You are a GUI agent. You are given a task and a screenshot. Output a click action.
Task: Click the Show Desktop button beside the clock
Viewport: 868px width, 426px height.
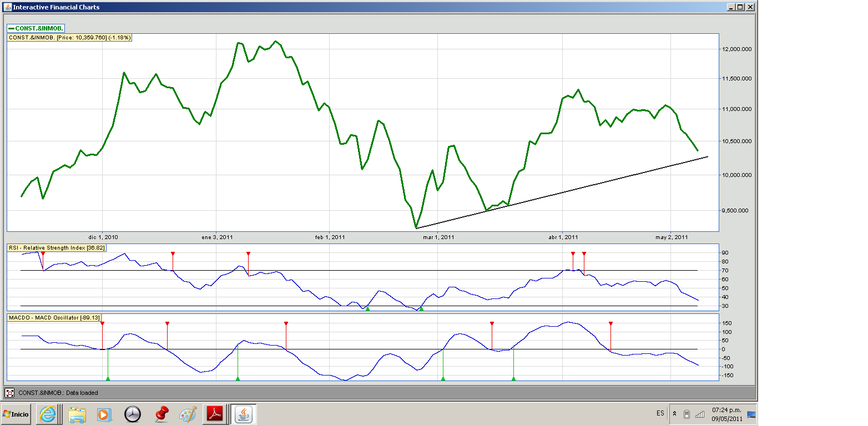[751, 414]
